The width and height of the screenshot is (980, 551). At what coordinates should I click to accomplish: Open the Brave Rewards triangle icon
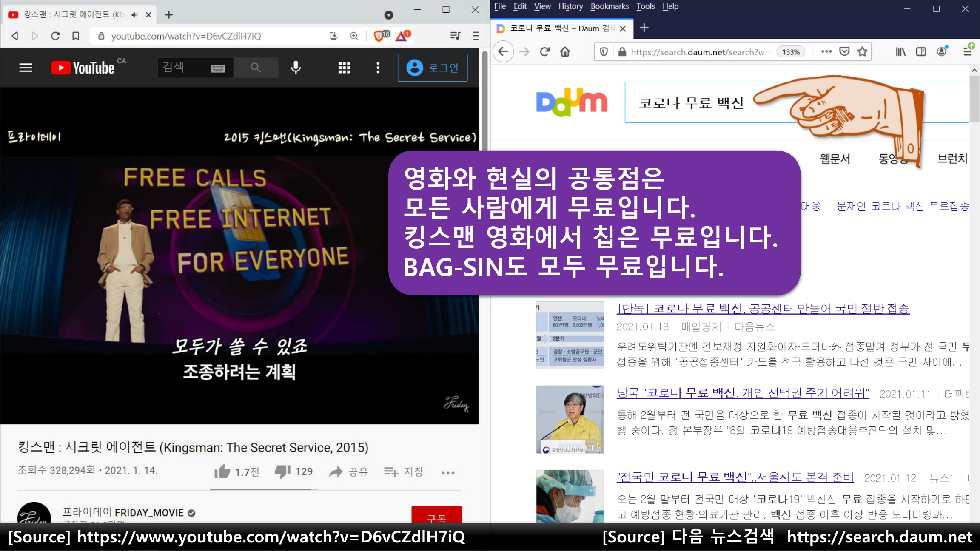point(402,36)
